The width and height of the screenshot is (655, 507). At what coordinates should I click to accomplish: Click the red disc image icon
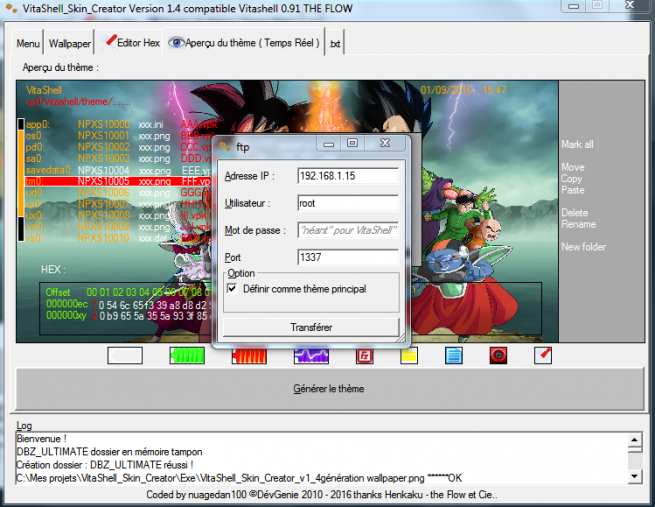(x=498, y=355)
